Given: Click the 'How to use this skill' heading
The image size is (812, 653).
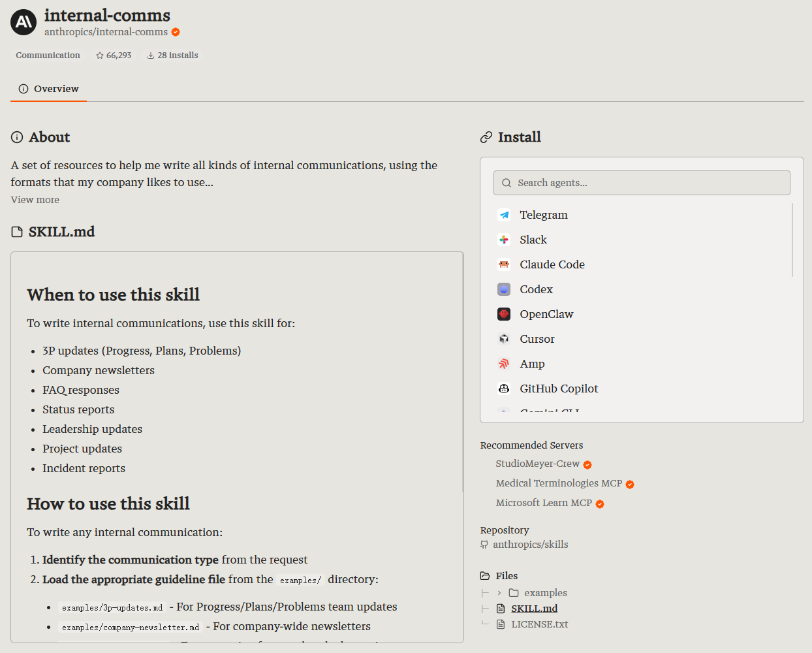Looking at the screenshot, I should pos(108,503).
